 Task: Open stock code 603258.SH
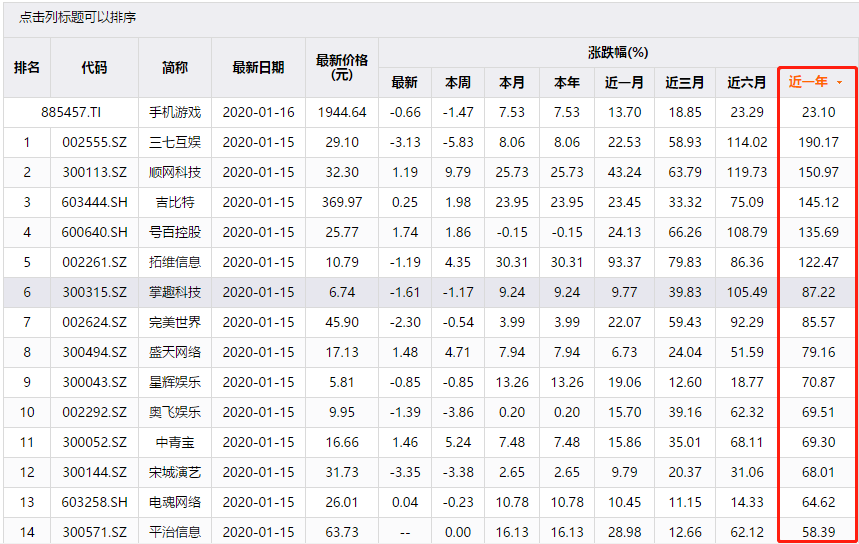(94, 502)
